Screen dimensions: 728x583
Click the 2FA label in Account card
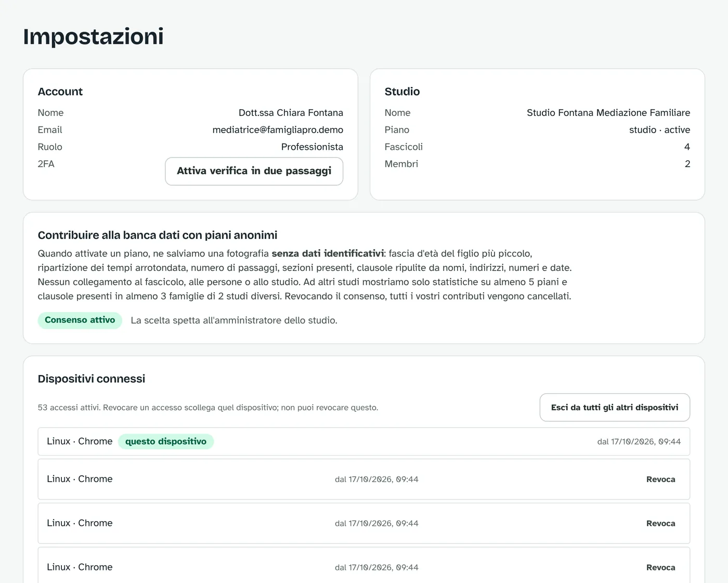tap(46, 164)
